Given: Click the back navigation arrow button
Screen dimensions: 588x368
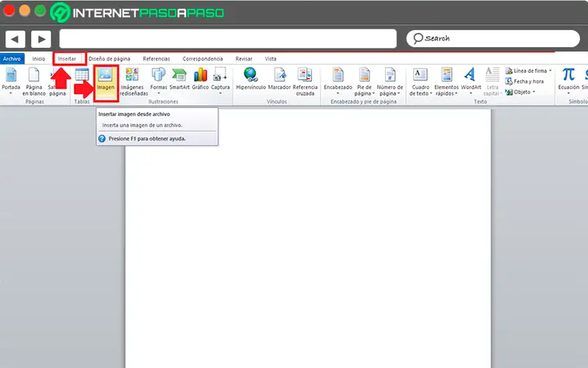Looking at the screenshot, I should (x=15, y=39).
